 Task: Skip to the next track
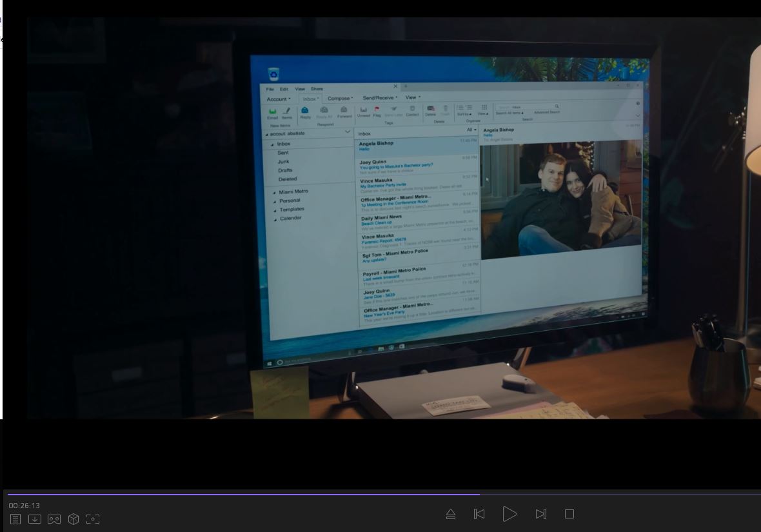pyautogui.click(x=540, y=514)
